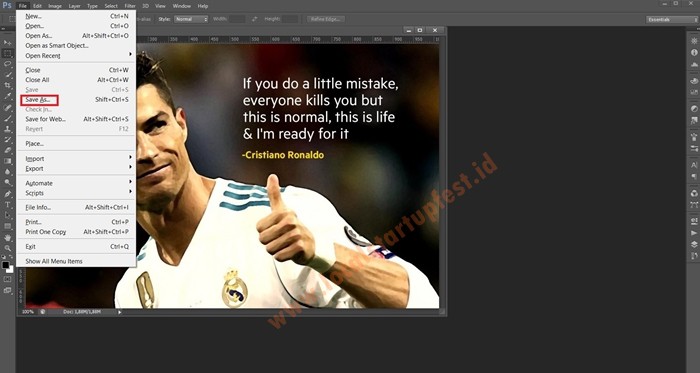Click Show All Menu Items
700x373 pixels.
coord(76,261)
